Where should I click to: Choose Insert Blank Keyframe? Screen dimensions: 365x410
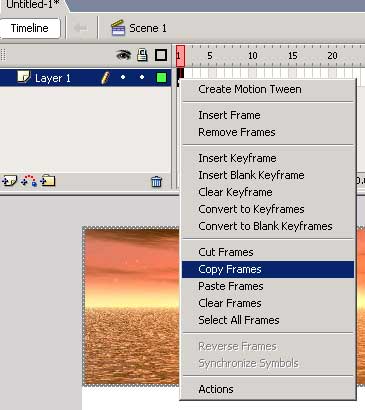(x=268, y=175)
